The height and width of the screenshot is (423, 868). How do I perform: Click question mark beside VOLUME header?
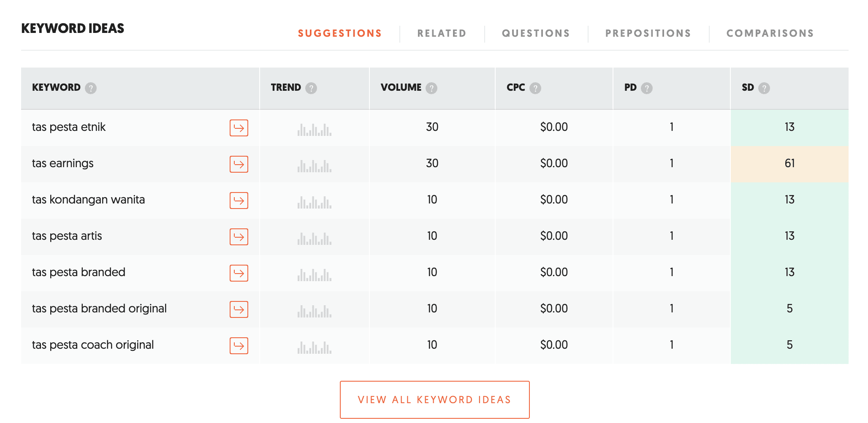point(431,88)
